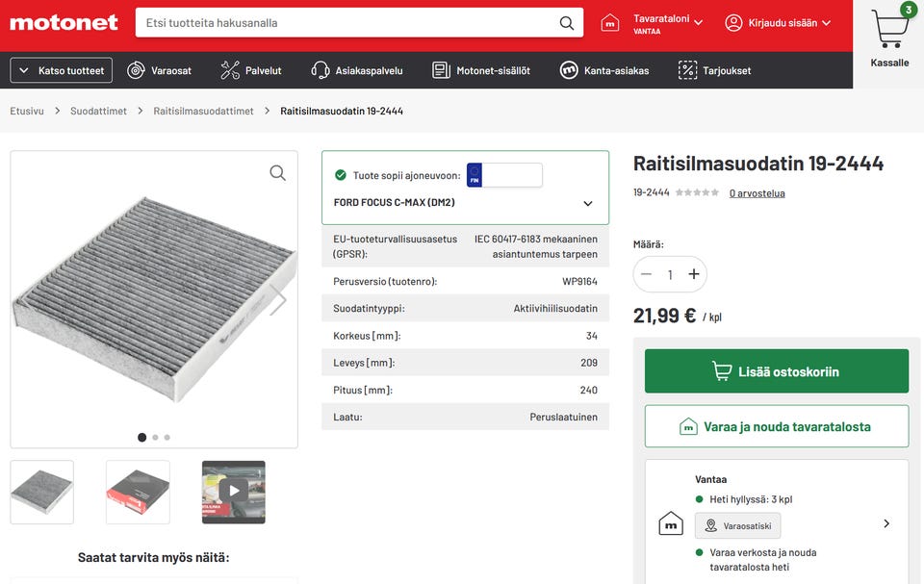
Task: Select the first image carousel dot
Action: click(142, 437)
